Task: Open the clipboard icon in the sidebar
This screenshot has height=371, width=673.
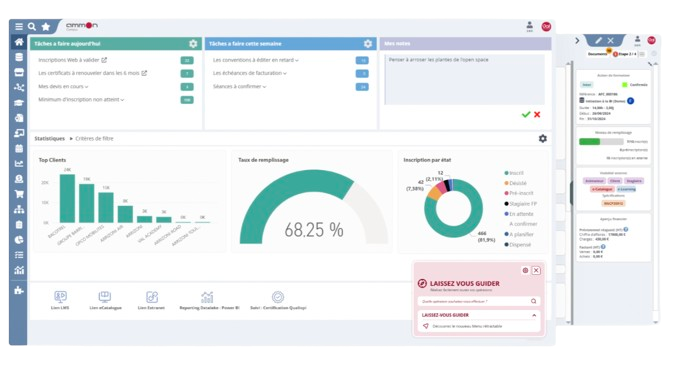Action: tap(19, 225)
